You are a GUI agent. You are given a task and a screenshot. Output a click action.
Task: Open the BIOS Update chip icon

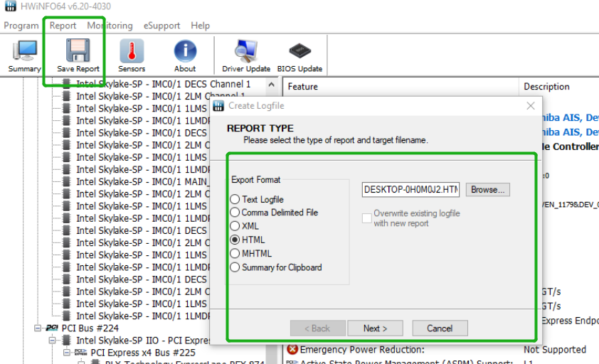300,50
